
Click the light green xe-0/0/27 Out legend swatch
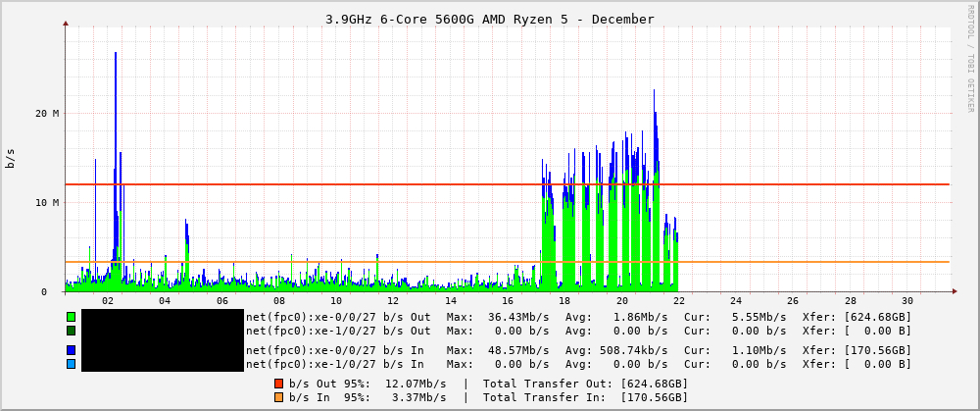tap(71, 317)
